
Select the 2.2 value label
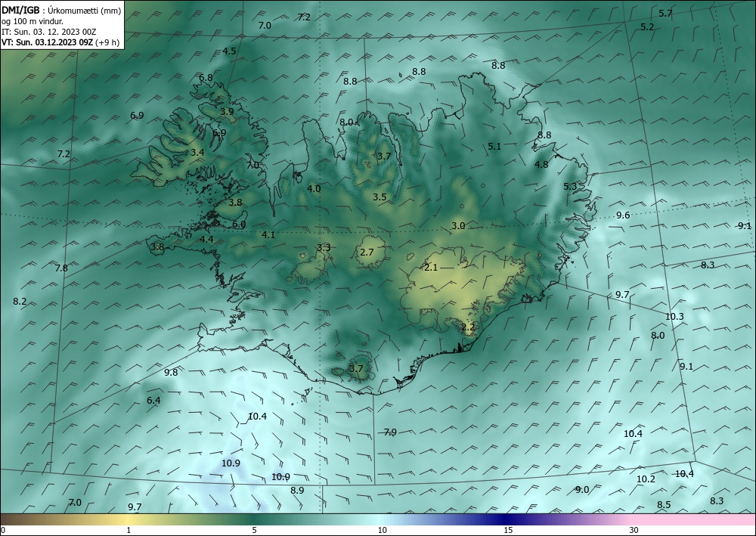[x=468, y=327]
